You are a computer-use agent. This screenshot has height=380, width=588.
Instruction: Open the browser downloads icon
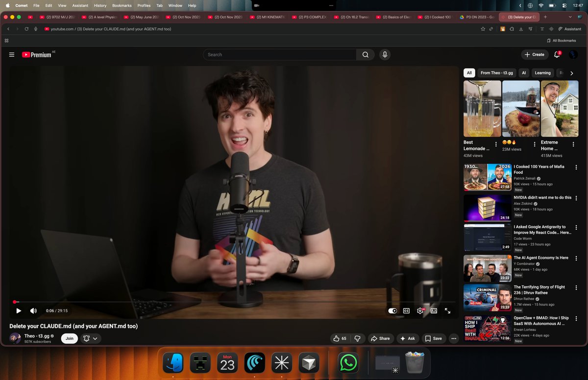(521, 29)
